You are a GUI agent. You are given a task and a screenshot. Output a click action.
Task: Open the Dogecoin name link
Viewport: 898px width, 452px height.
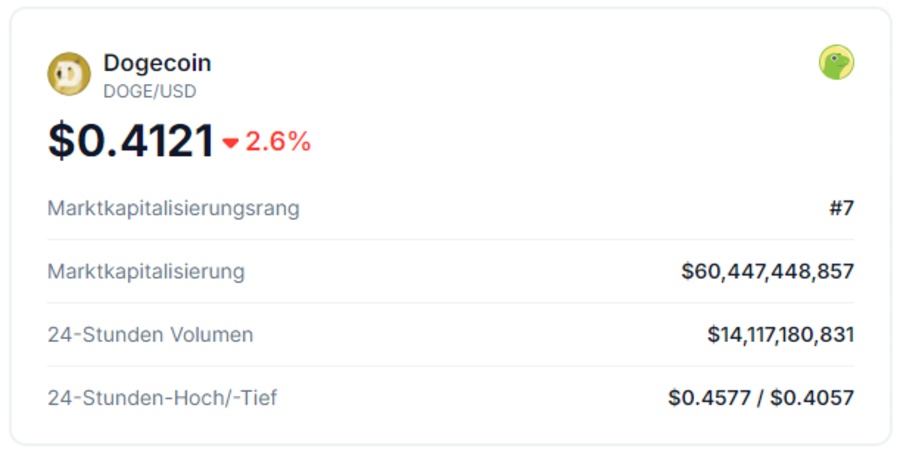(x=157, y=63)
